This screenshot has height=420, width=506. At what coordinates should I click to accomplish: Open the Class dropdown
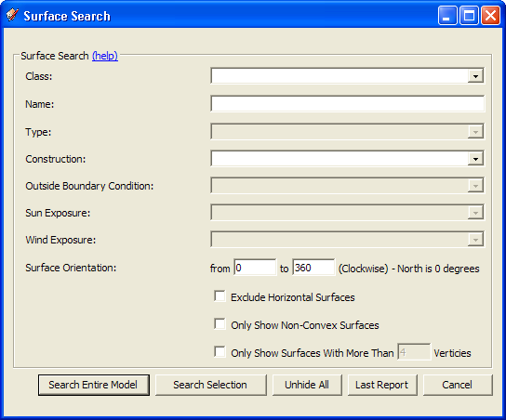click(x=475, y=76)
